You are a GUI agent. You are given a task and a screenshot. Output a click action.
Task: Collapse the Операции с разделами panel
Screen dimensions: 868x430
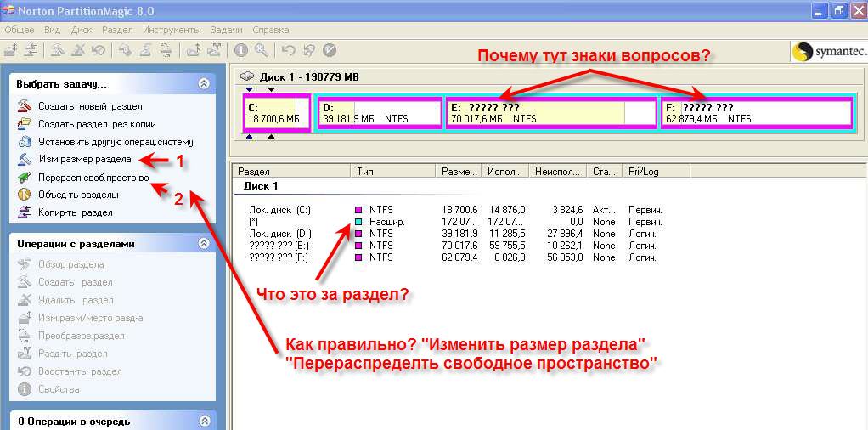tap(203, 244)
